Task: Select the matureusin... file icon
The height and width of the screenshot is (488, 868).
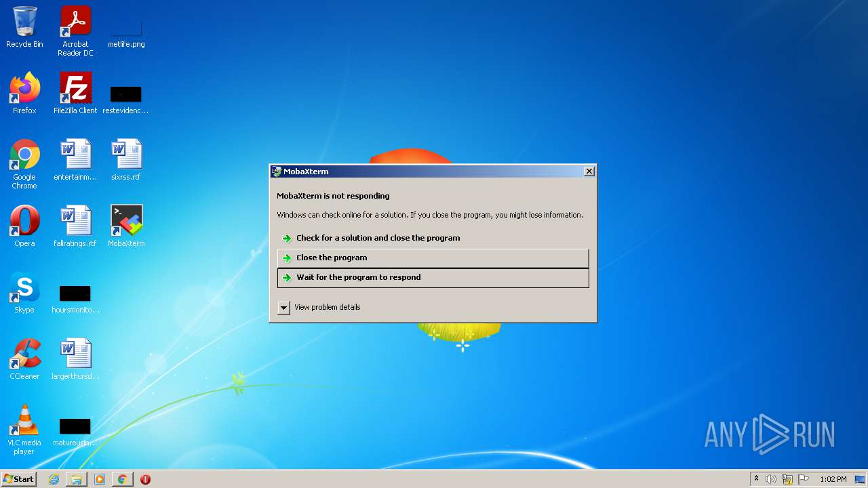Action: point(75,432)
